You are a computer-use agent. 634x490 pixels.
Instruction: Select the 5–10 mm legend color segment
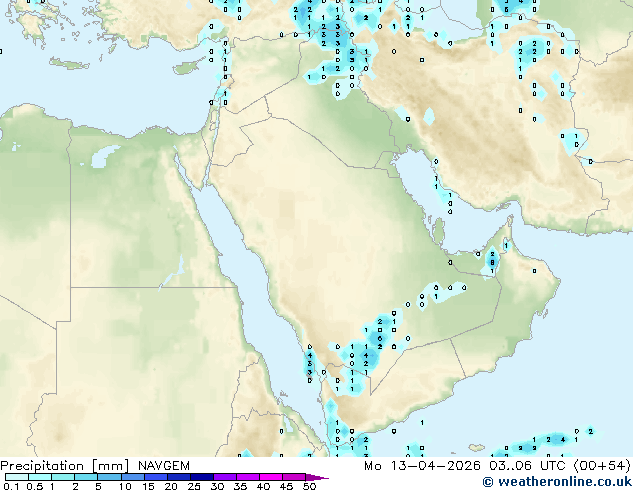click(109, 477)
